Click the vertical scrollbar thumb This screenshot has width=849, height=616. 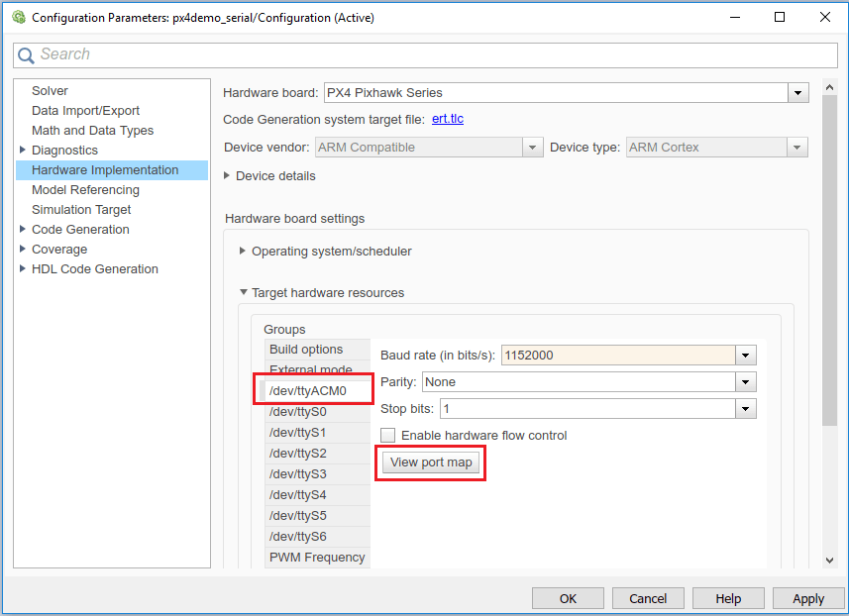[829, 260]
